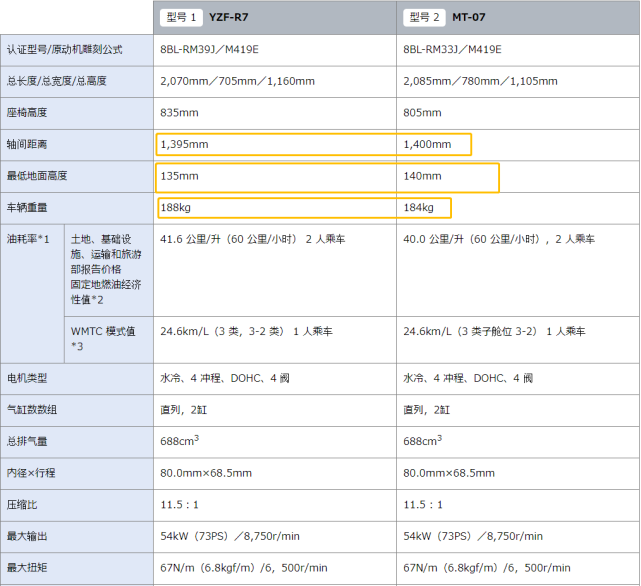The image size is (641, 586).
Task: Click the 135mm ground clearance value
Action: [x=179, y=176]
